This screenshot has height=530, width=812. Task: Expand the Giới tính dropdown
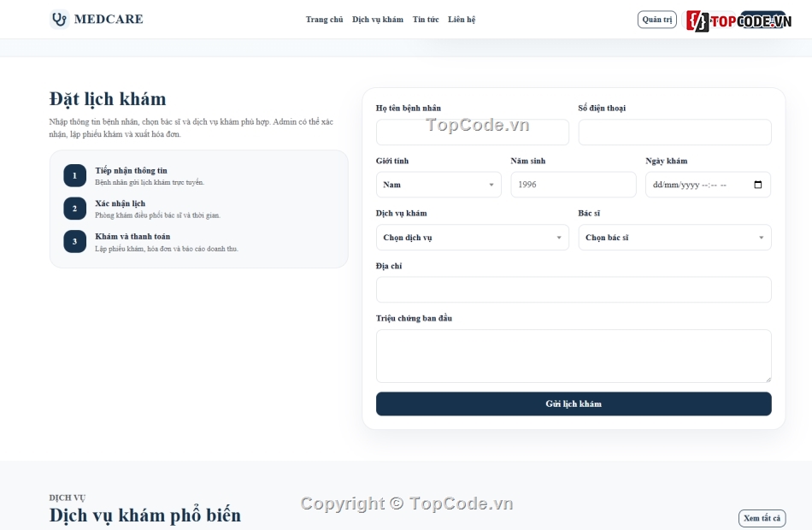pos(438,185)
